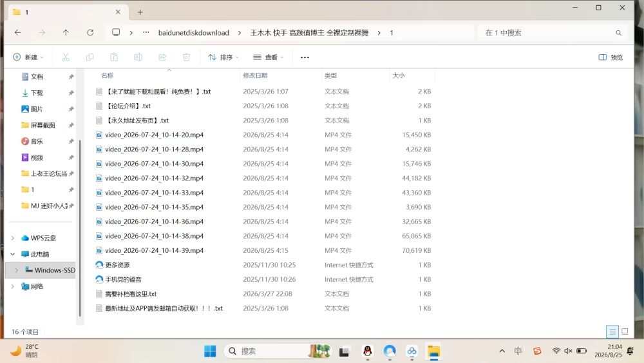This screenshot has height=363, width=644.
Task: Close the tab named 1
Action: (118, 12)
